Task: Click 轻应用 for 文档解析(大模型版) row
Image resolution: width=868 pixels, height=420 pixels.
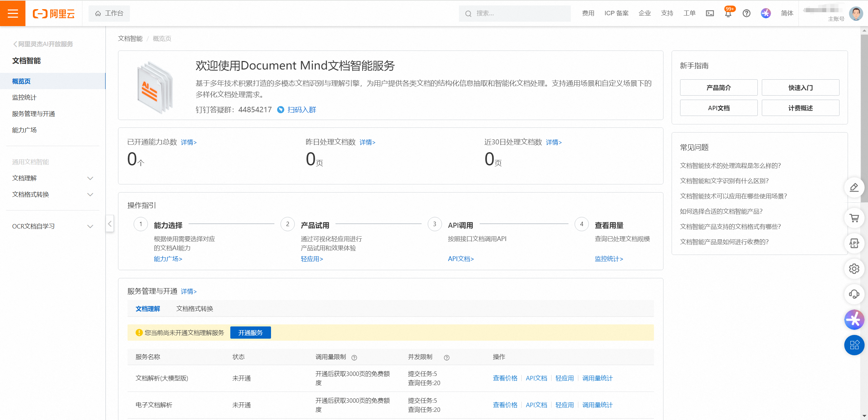Action: [564, 378]
